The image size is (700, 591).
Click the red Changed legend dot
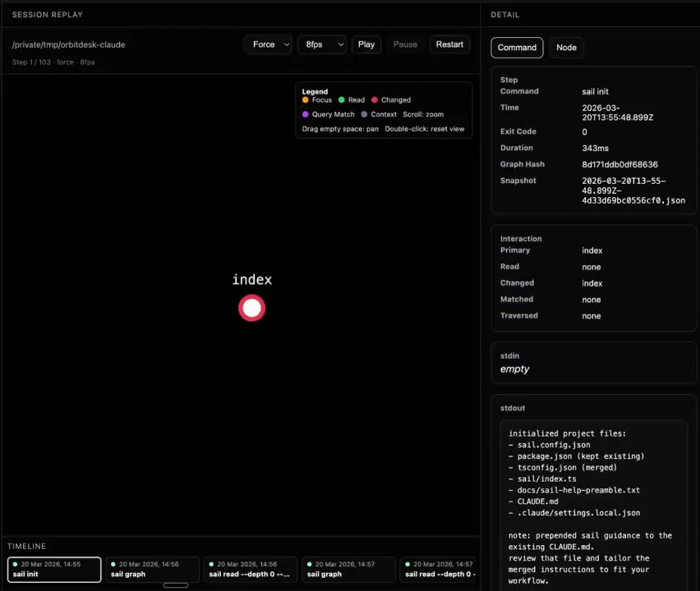375,100
